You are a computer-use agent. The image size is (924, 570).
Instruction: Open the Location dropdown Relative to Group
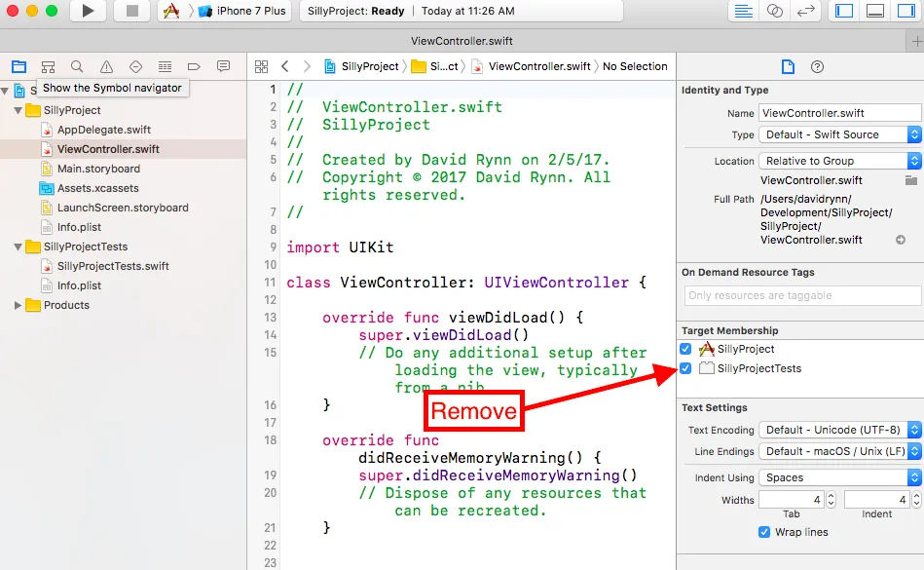point(839,161)
